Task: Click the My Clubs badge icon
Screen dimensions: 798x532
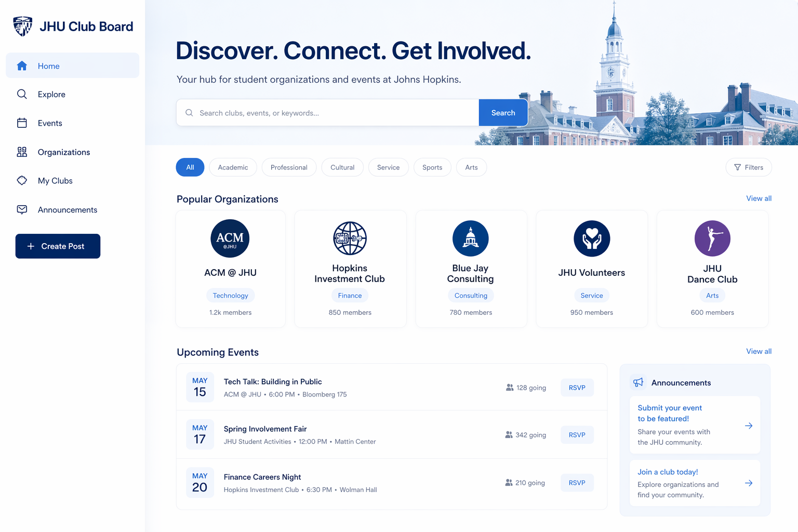Action: [22, 180]
